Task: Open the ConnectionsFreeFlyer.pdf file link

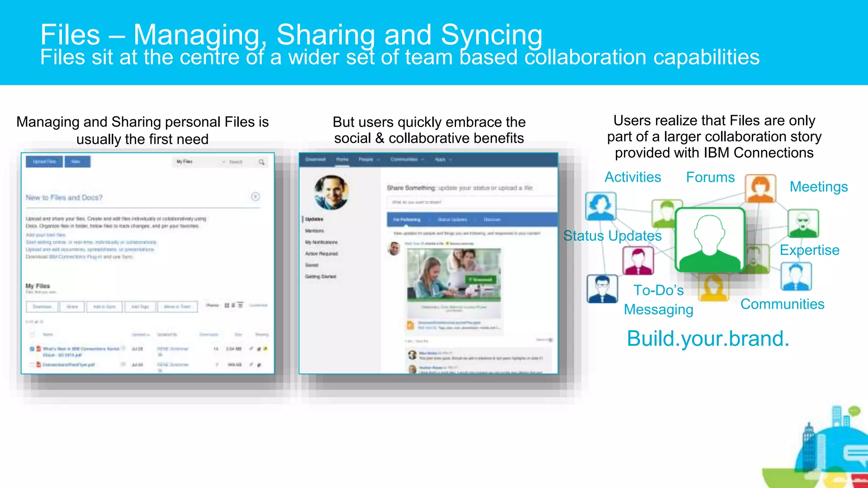Action: click(68, 364)
